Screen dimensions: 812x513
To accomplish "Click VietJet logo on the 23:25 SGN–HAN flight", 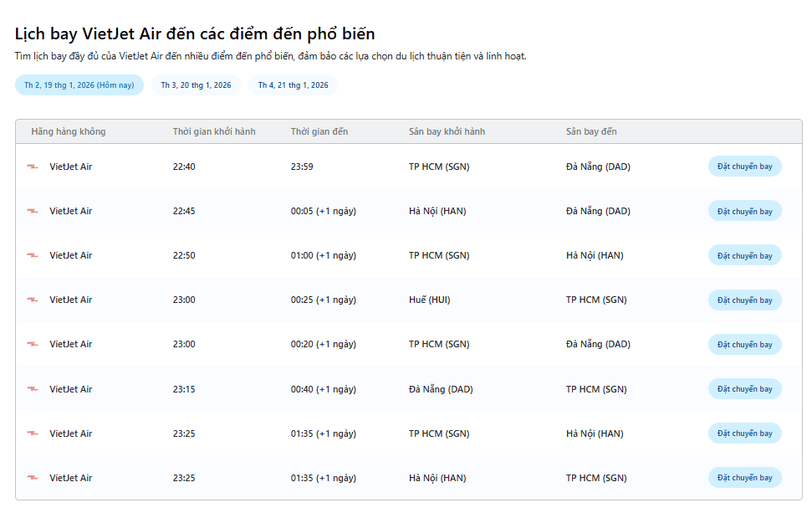I will click(x=33, y=433).
